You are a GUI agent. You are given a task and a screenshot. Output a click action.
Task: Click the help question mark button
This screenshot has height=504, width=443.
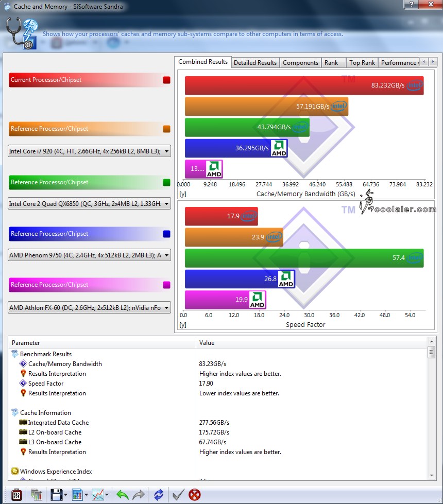pos(412,4)
